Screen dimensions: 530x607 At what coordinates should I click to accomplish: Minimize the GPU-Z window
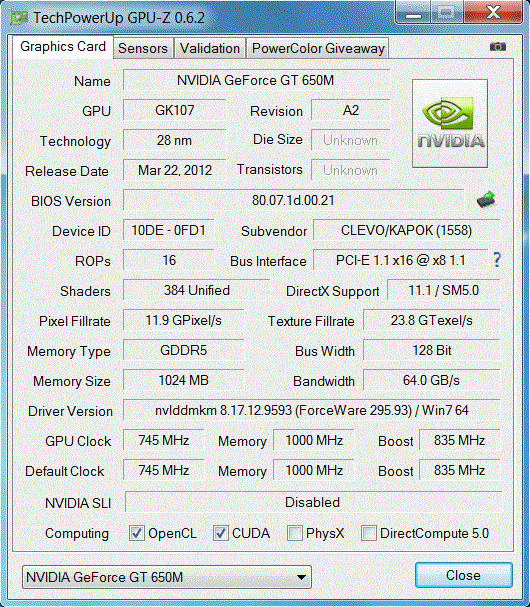tap(413, 13)
